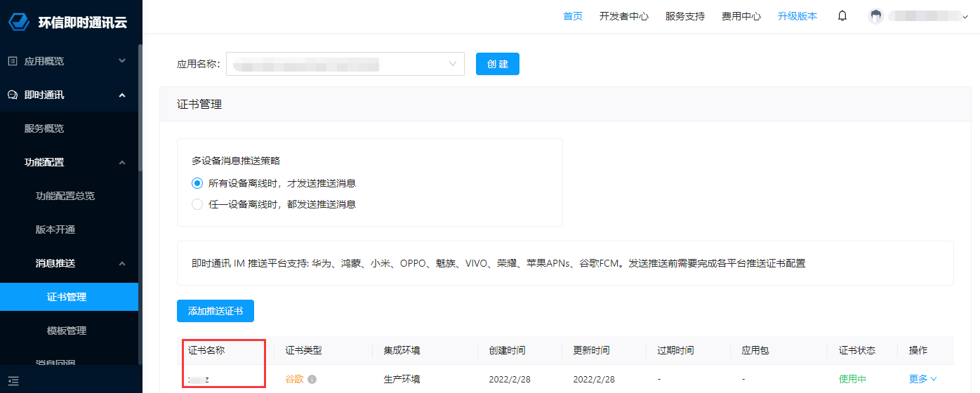The height and width of the screenshot is (393, 980).
Task: Expand 更多 actions in certificate row
Action: pos(922,379)
